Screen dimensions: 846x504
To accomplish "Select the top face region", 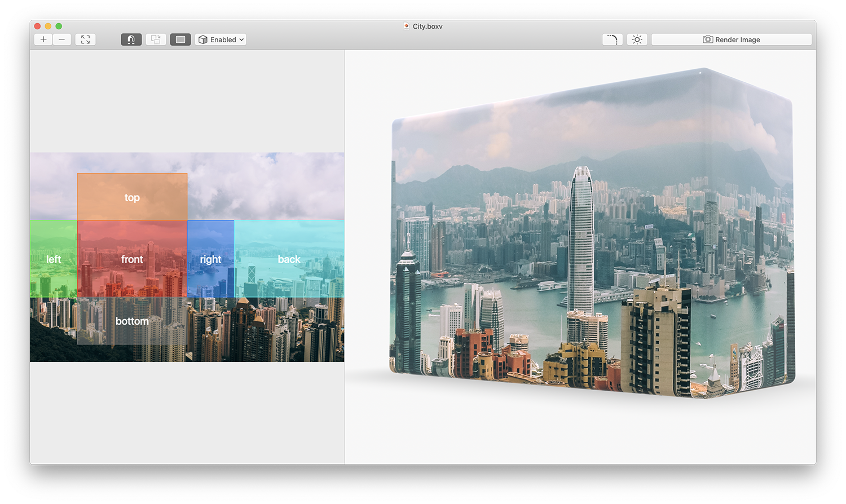I will 132,197.
